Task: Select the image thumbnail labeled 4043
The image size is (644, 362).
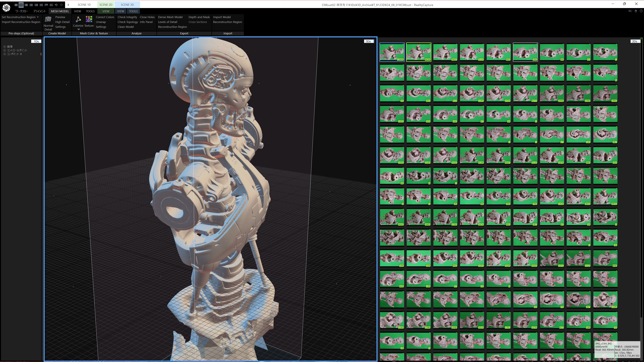Action: [x=392, y=217]
